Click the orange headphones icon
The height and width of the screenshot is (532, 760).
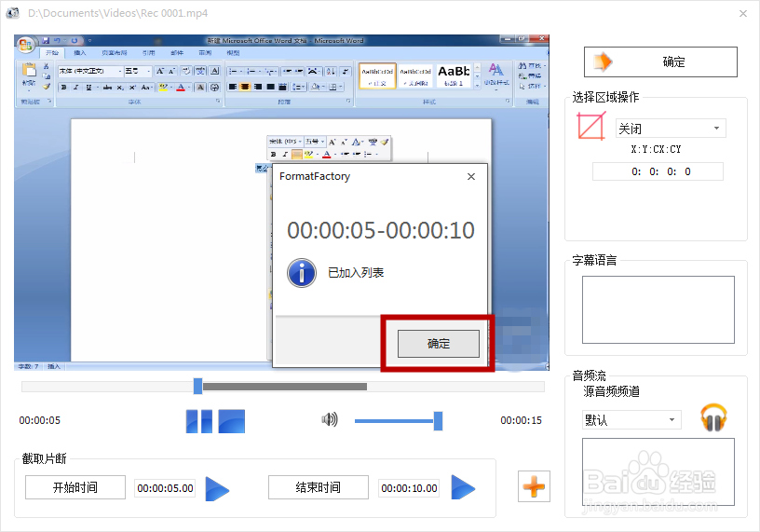(x=713, y=417)
